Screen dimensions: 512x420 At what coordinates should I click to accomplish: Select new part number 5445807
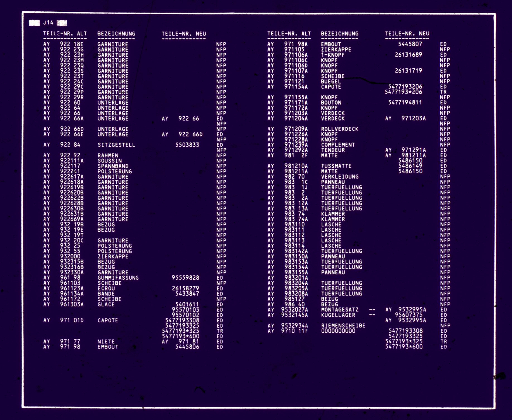[x=410, y=44]
